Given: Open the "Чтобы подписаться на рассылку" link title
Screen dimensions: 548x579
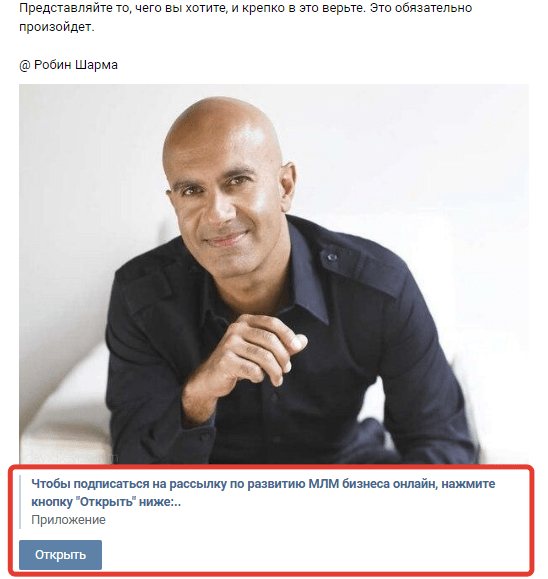Looking at the screenshot, I should 263,493.
